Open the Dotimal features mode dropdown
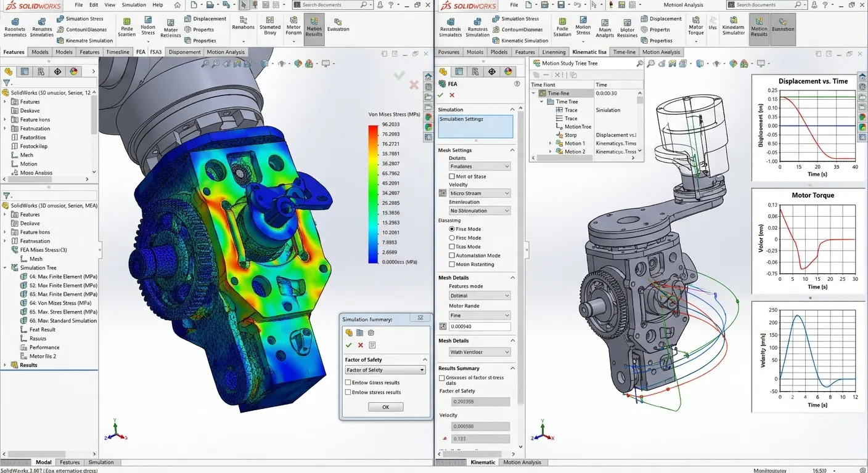This screenshot has width=868, height=473. coord(480,296)
